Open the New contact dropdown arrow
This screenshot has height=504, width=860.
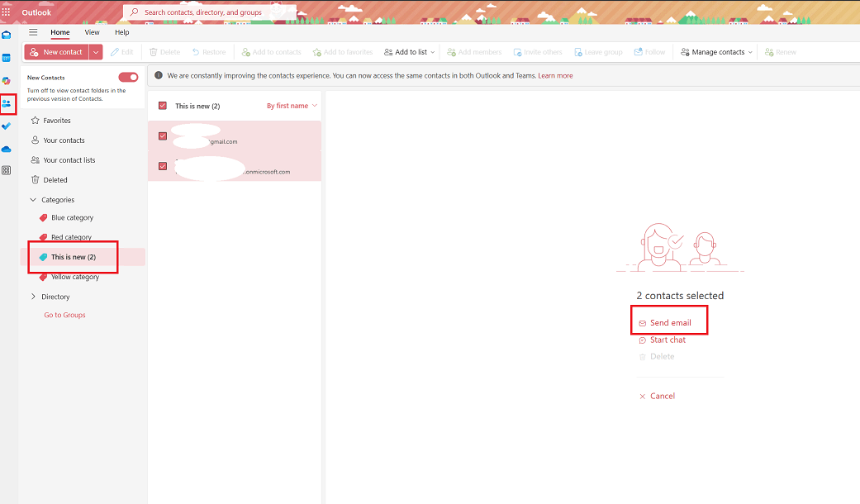[x=96, y=52]
